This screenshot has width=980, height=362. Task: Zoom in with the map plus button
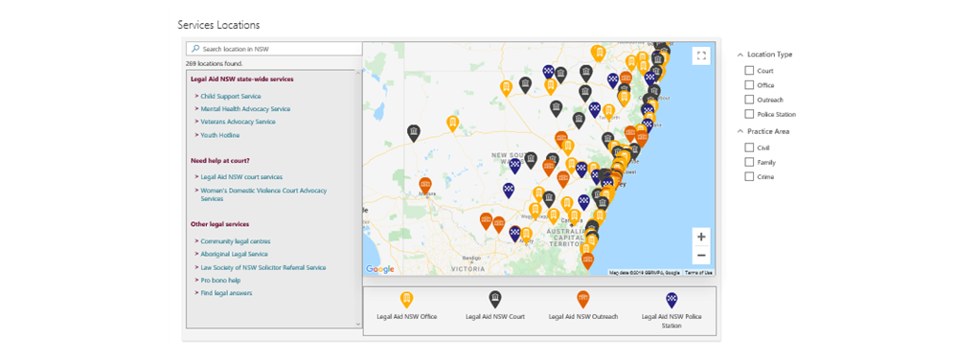(701, 237)
